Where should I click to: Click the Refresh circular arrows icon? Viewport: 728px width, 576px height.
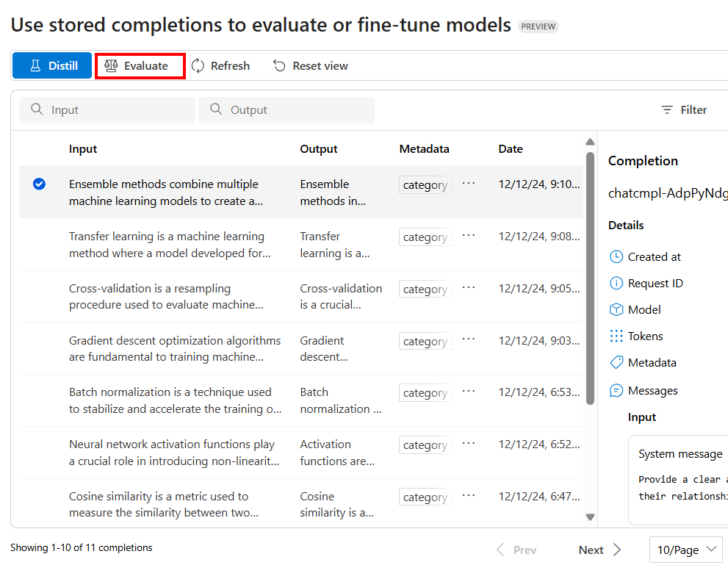tap(198, 66)
